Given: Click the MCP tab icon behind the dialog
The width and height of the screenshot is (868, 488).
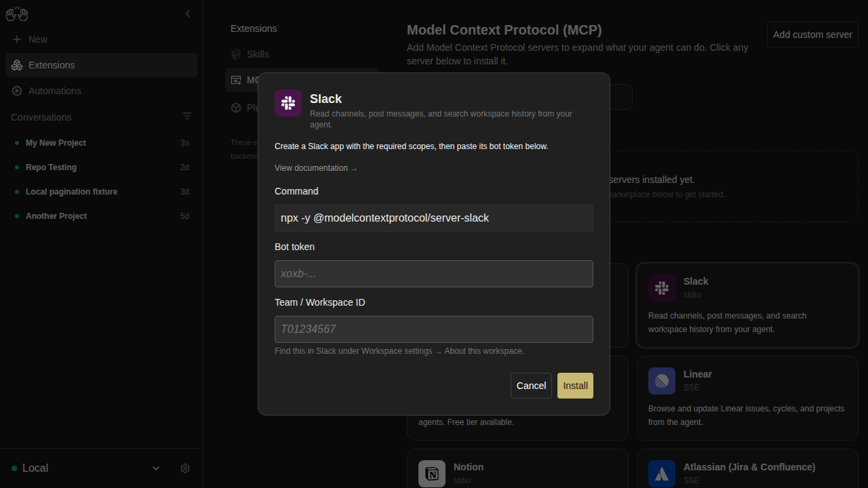Looking at the screenshot, I should click(236, 80).
